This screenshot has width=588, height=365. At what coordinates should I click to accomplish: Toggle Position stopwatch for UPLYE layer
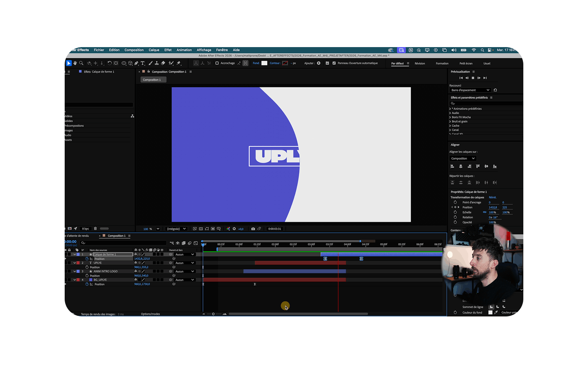[x=87, y=267]
